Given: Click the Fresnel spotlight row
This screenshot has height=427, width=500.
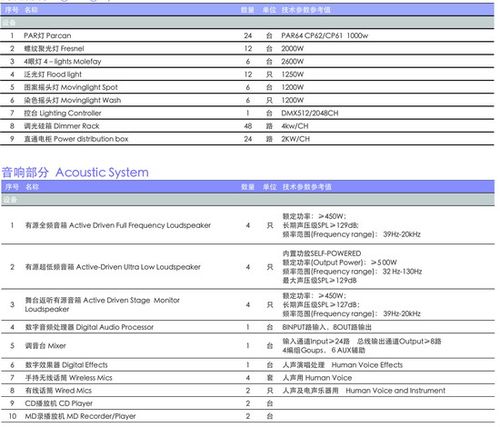Looking at the screenshot, I should point(247,48).
